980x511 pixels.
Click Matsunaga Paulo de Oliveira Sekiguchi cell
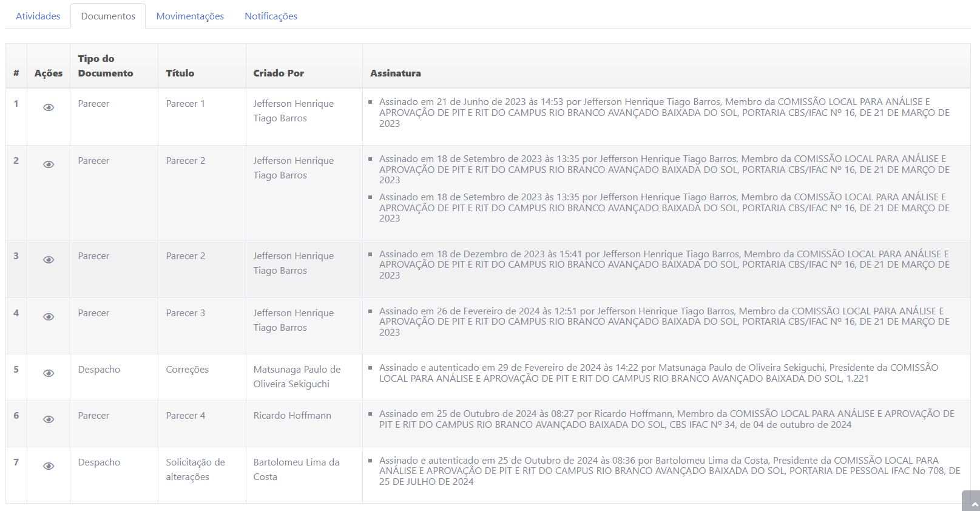pos(297,376)
